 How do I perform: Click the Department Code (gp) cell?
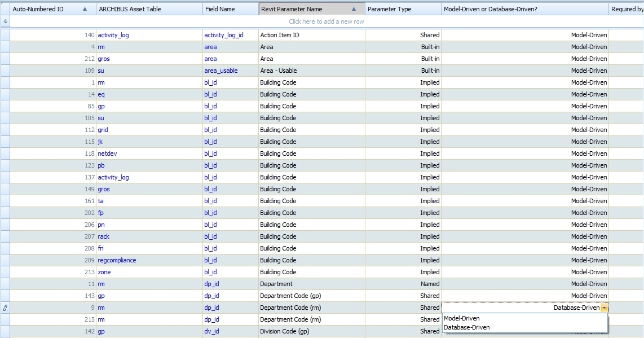coord(290,296)
